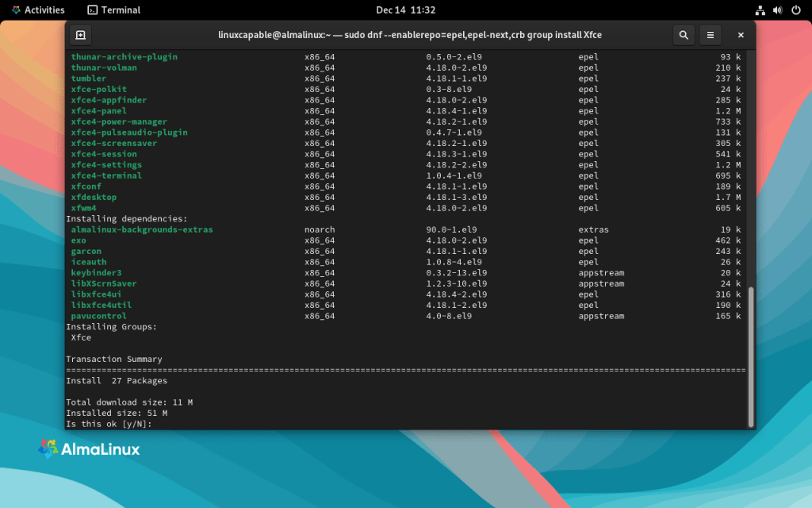Image resolution: width=812 pixels, height=508 pixels.
Task: Open the terminal hamburger menu
Action: click(x=710, y=35)
